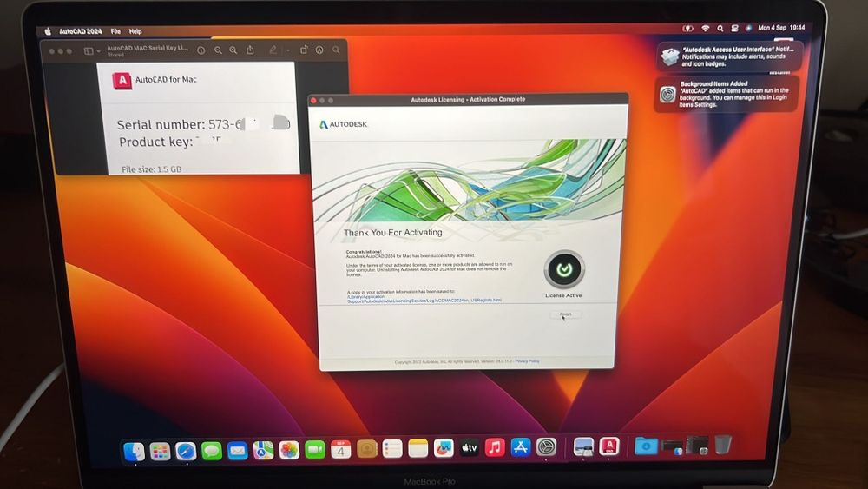This screenshot has height=489, width=868.
Task: Rotate the image in Preview toolbar
Action: click(304, 50)
